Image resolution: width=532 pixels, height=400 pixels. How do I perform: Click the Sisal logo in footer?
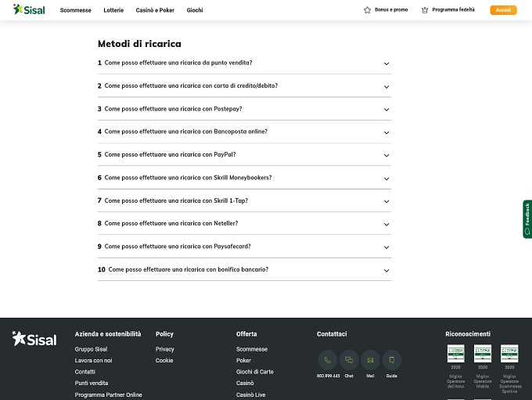click(x=34, y=339)
